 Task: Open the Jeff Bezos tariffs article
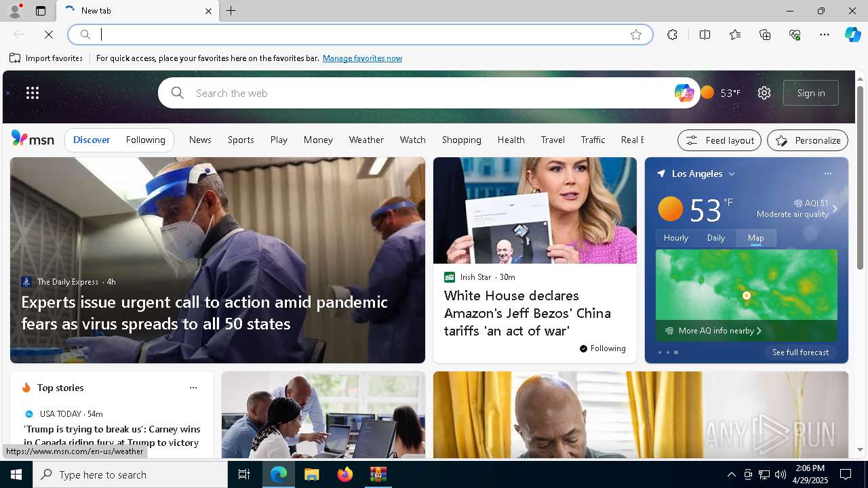pos(528,313)
